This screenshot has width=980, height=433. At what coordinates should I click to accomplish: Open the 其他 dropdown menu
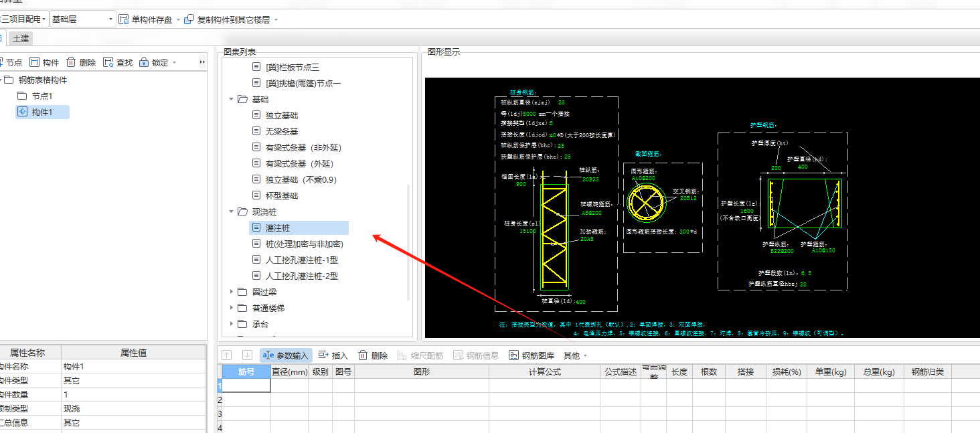point(575,355)
